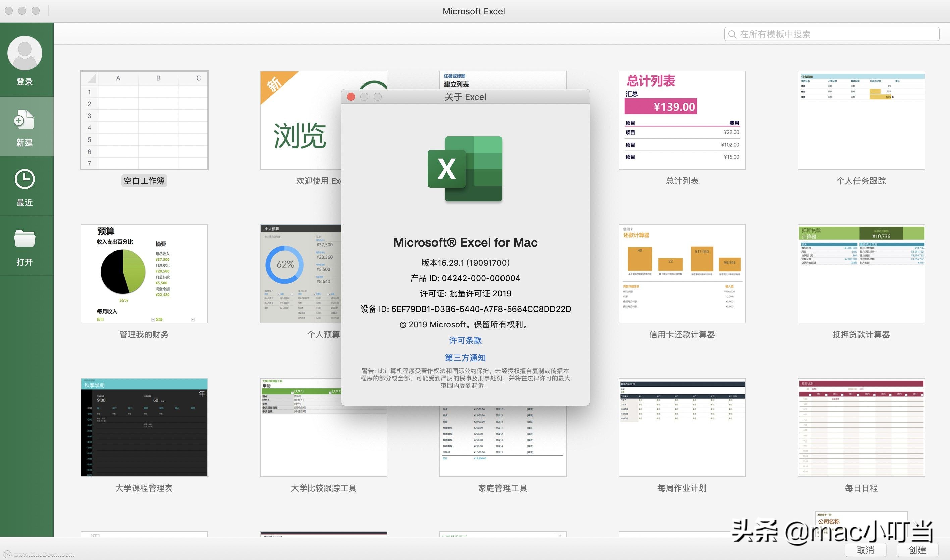This screenshot has height=560, width=950.
Task: Click the Excel logo in the About dialog
Action: click(465, 169)
